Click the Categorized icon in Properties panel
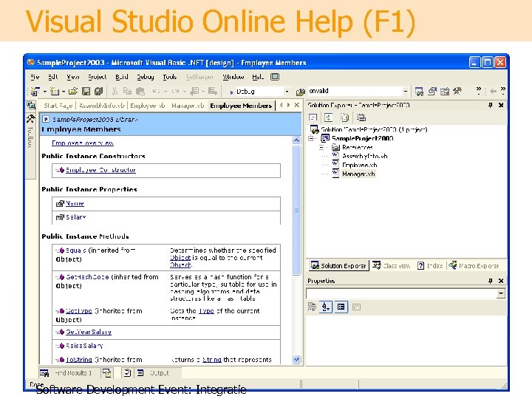This screenshot has width=532, height=399. pyautogui.click(x=312, y=307)
